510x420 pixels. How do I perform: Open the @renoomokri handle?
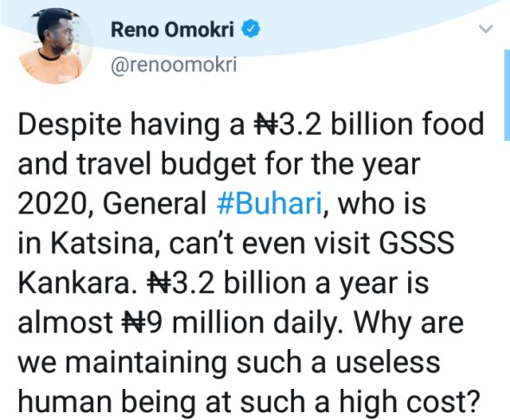pyautogui.click(x=174, y=65)
